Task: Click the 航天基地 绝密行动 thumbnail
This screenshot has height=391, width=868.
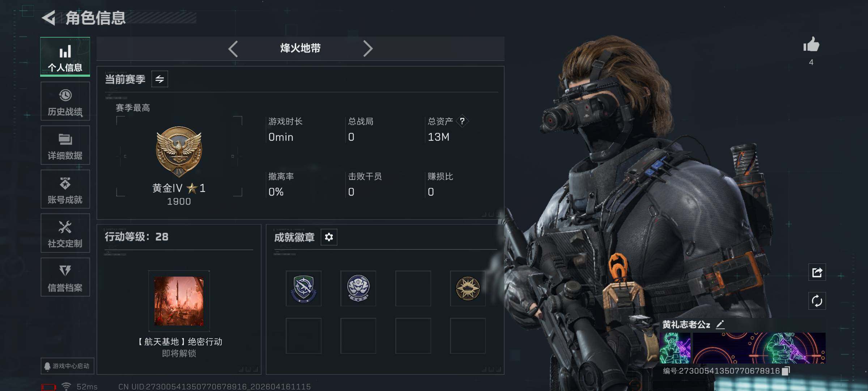Action: (179, 301)
